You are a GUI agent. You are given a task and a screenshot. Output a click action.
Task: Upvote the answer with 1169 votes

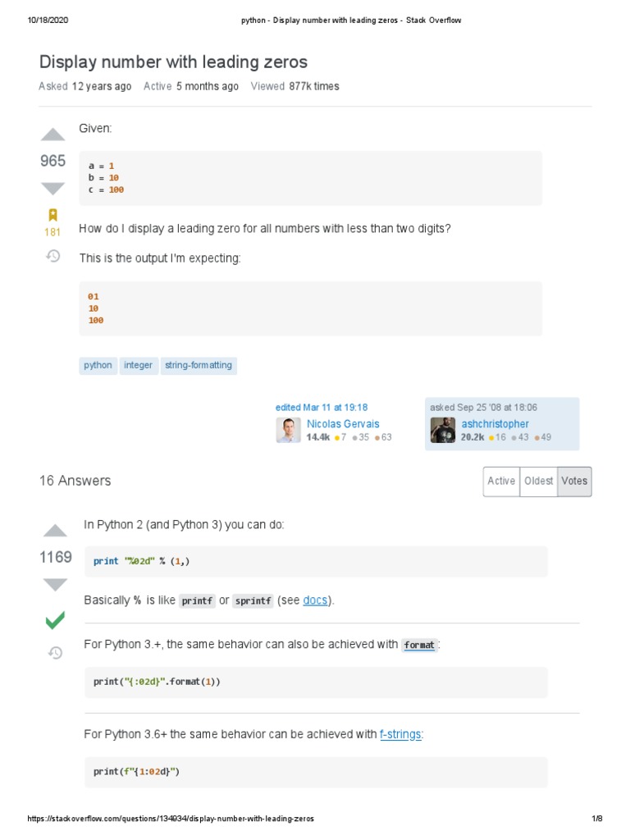[x=55, y=530]
